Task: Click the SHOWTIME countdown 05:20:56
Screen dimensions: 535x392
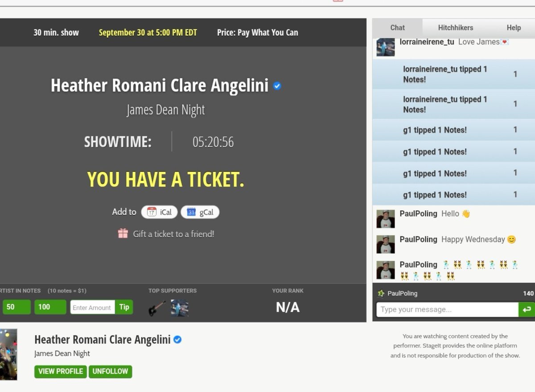Action: pyautogui.click(x=213, y=142)
